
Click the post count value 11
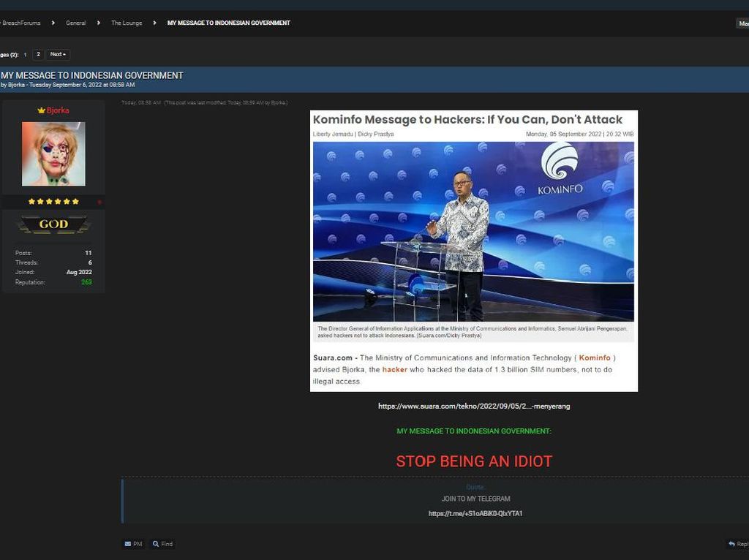(89, 253)
